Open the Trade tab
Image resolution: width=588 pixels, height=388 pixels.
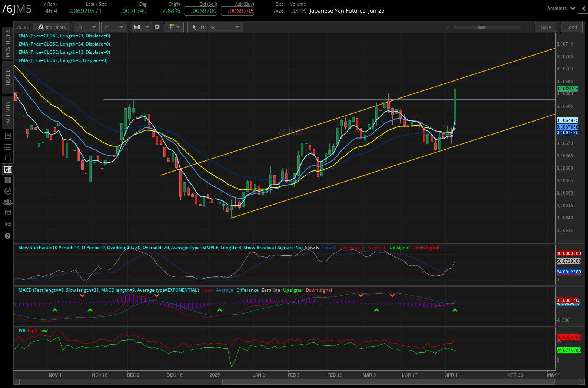[x=8, y=77]
